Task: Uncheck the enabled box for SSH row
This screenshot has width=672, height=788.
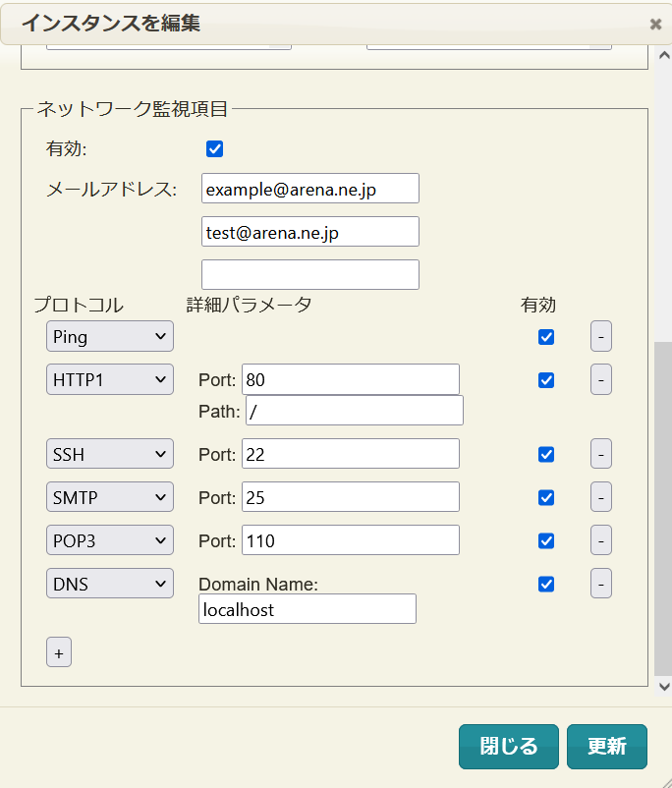Action: tap(546, 454)
